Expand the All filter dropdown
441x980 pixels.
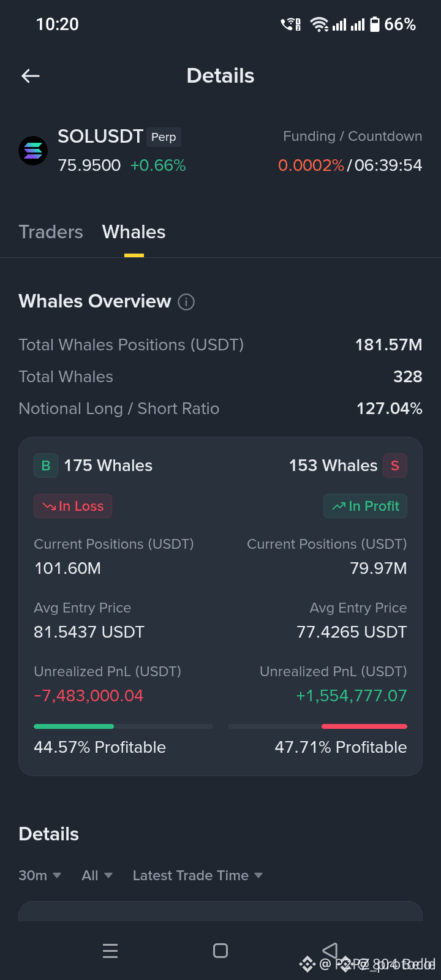(97, 876)
